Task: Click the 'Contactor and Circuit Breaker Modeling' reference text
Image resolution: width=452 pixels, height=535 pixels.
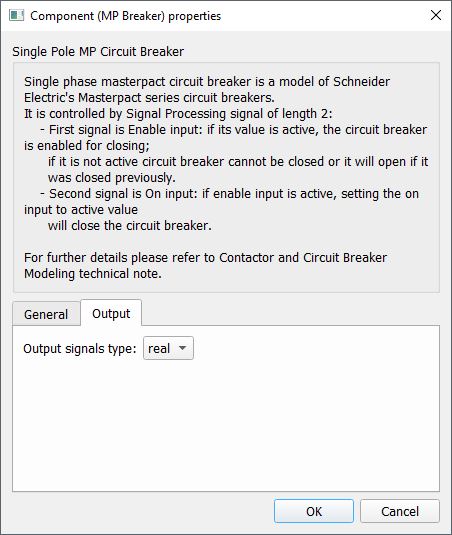Action: tap(205, 265)
